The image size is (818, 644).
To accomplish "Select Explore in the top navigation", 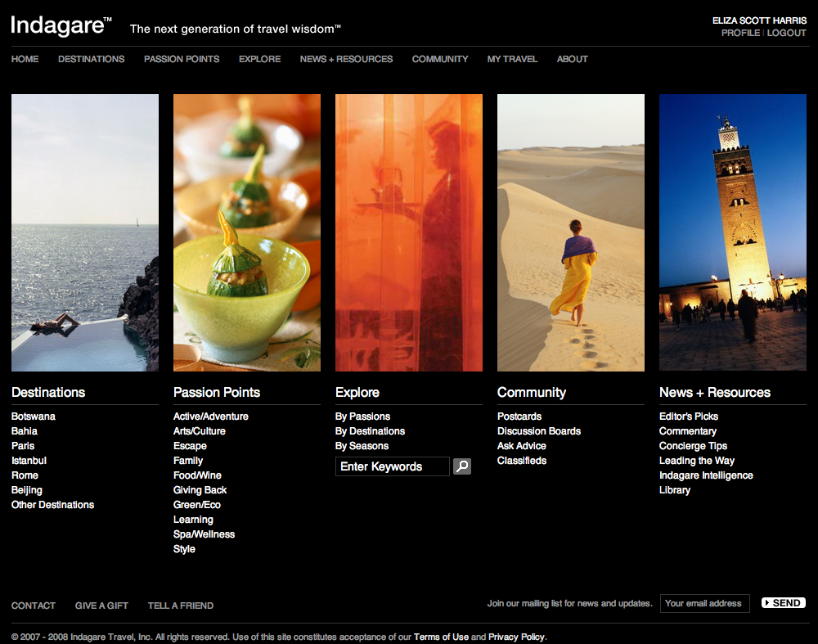I will click(x=260, y=59).
